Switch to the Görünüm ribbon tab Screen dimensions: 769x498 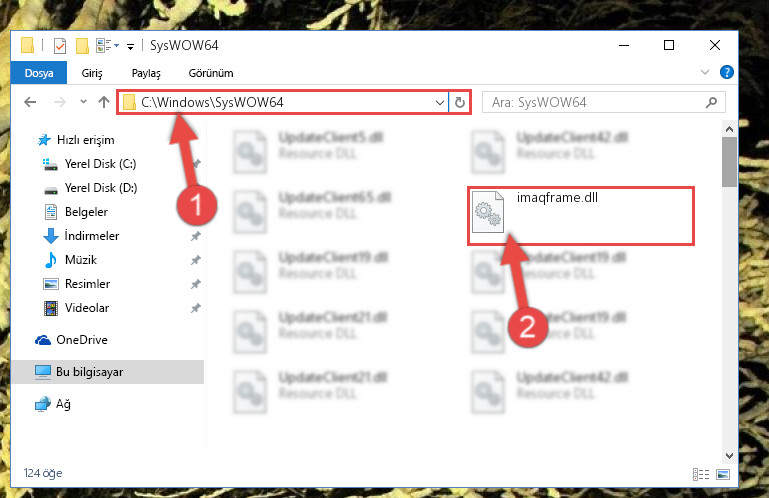click(211, 73)
